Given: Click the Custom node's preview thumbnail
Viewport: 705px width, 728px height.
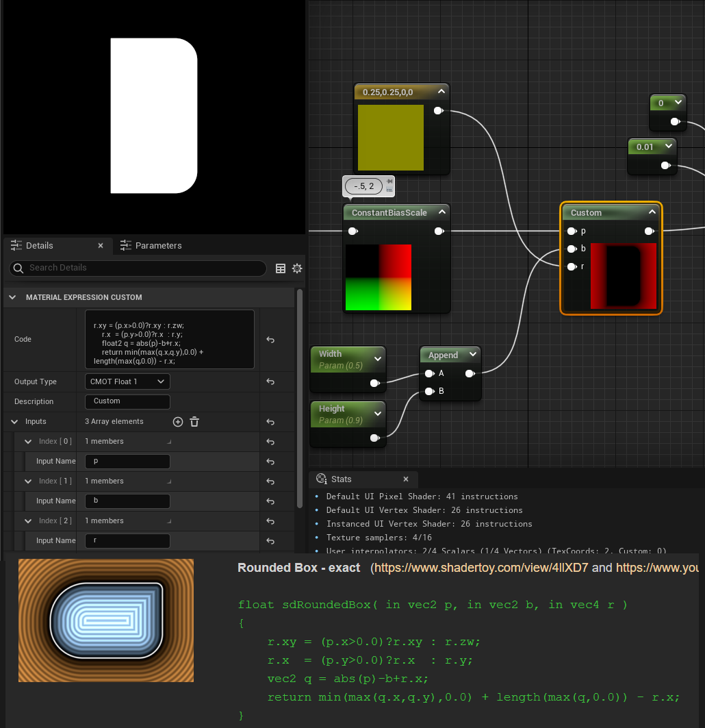Looking at the screenshot, I should (624, 276).
